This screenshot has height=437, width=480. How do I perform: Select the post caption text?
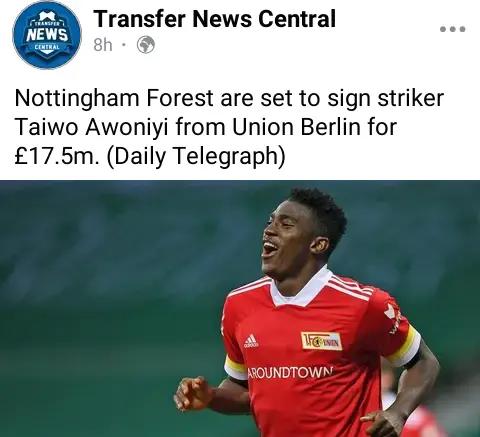point(229,127)
